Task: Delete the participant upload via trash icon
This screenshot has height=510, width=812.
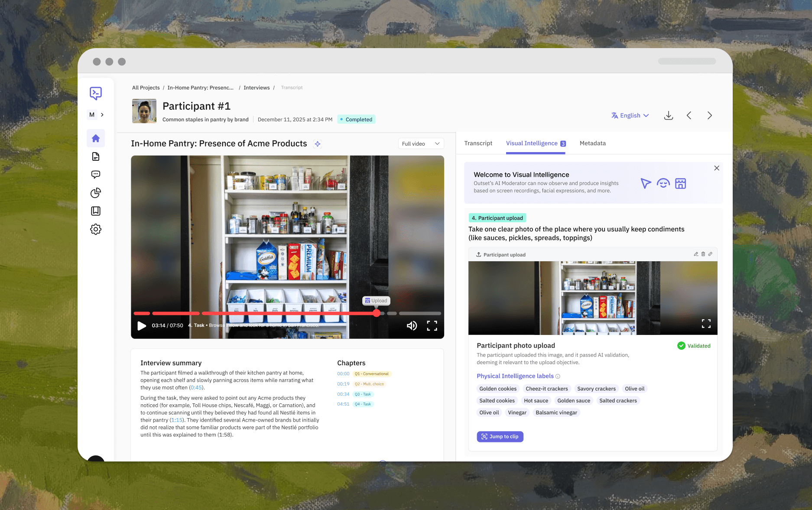Action: tap(703, 254)
